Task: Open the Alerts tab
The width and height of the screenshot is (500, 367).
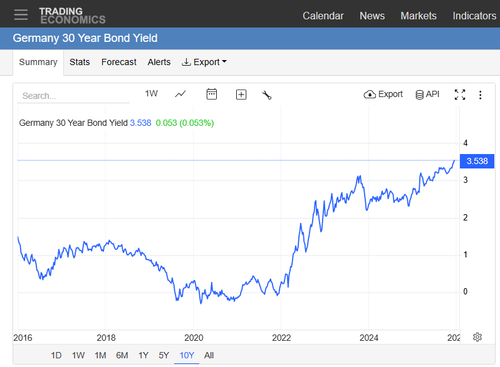Action: click(x=159, y=62)
